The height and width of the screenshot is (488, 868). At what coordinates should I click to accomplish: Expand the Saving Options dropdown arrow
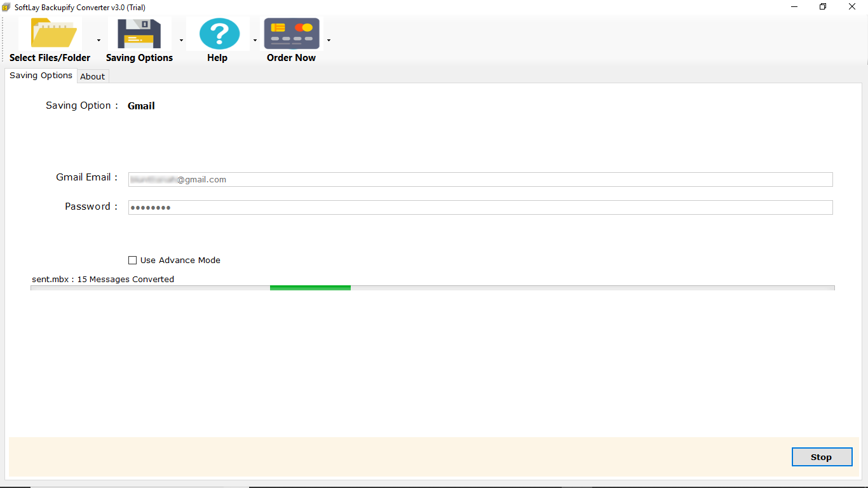coord(181,40)
